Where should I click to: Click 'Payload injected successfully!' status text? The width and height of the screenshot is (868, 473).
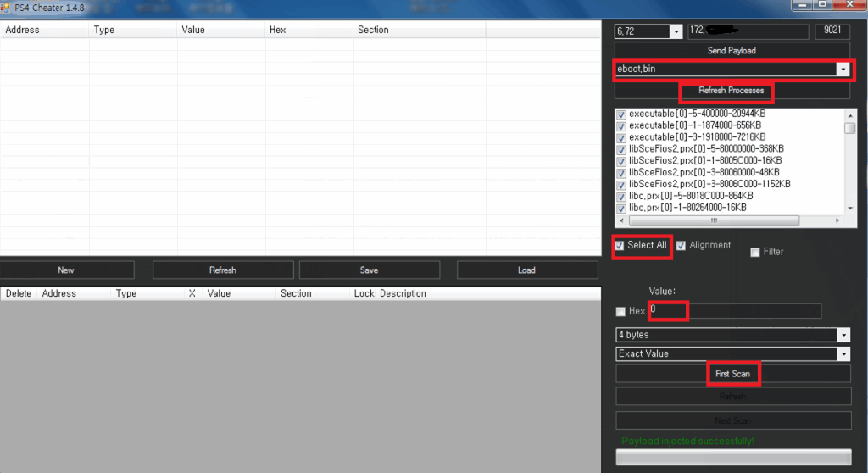point(687,441)
